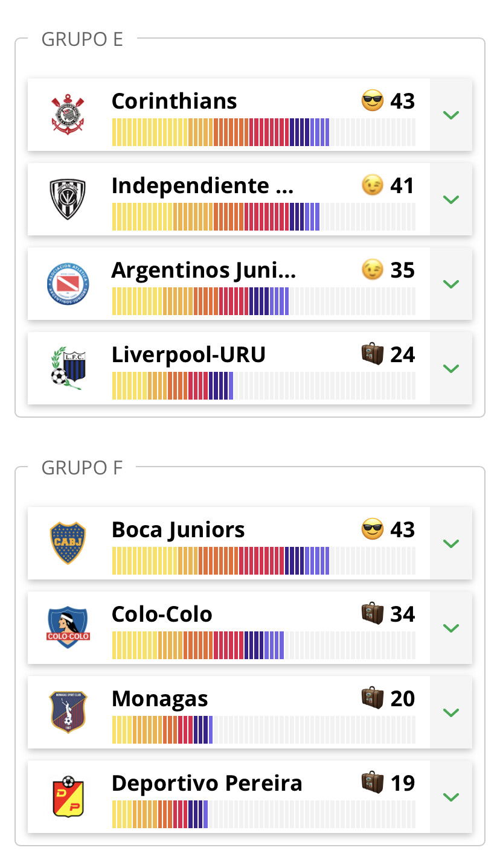
Task: Click the Colo-Colo club badge
Action: (x=68, y=627)
